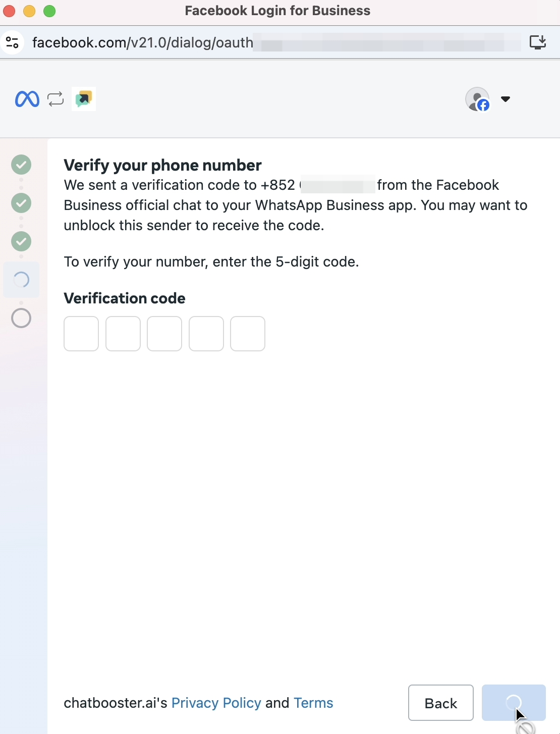Select the second completed step checkmark

[21, 203]
